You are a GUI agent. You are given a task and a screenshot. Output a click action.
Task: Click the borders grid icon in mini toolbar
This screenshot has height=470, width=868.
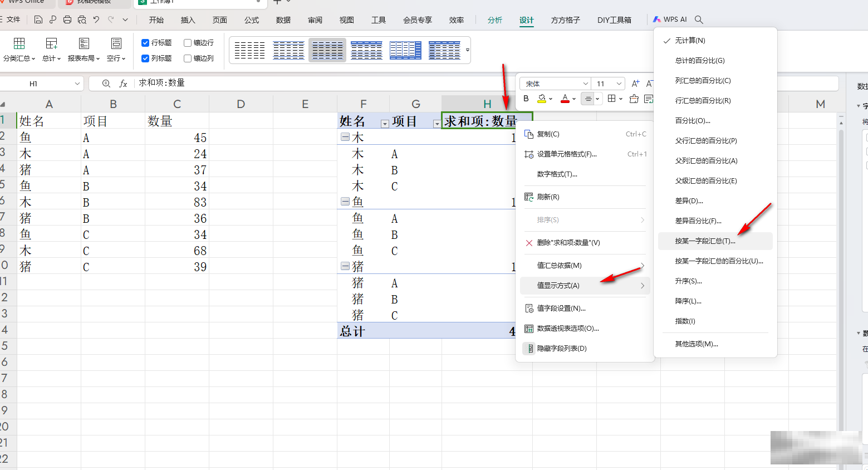(612, 99)
